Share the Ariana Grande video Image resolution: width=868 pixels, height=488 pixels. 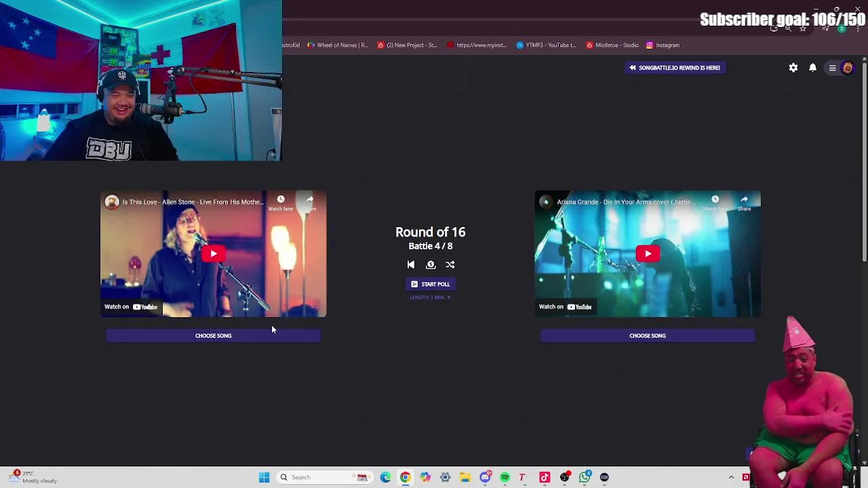pos(744,203)
